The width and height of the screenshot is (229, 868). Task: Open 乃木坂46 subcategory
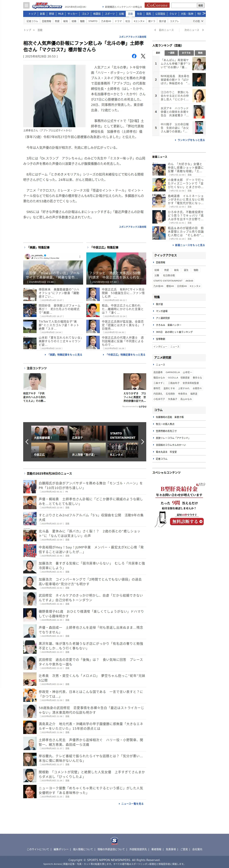point(106,21)
